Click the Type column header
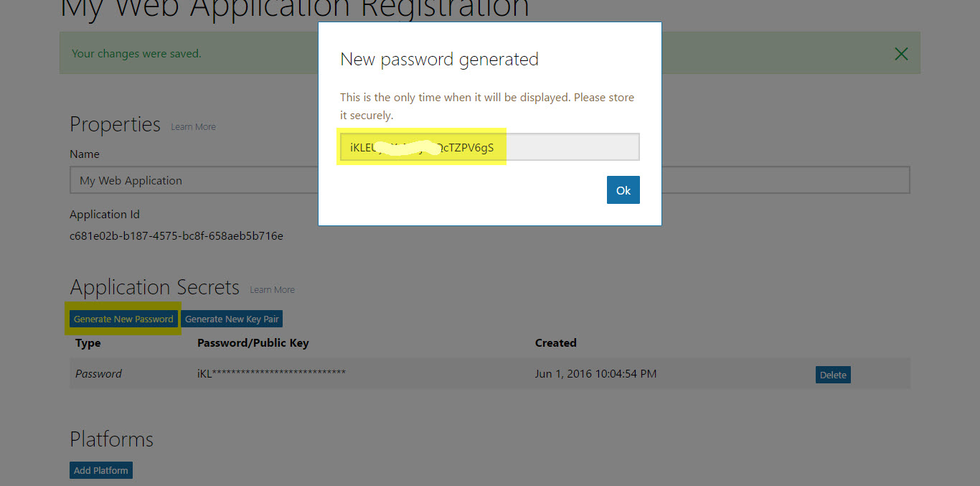 [x=88, y=343]
